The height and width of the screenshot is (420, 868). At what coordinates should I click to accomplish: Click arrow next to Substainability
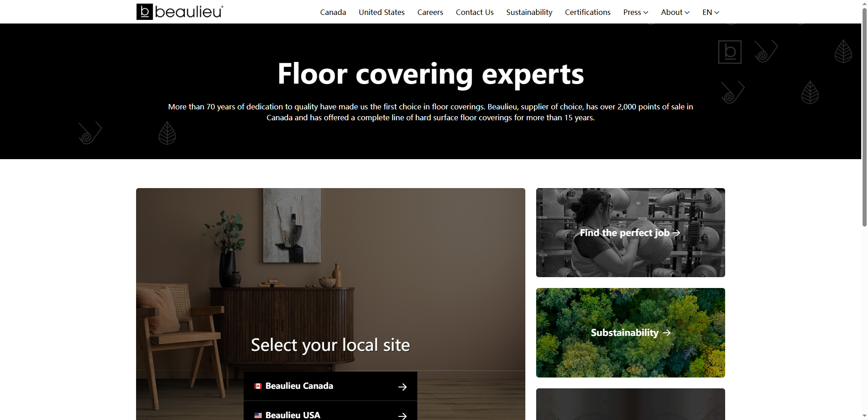click(x=667, y=333)
